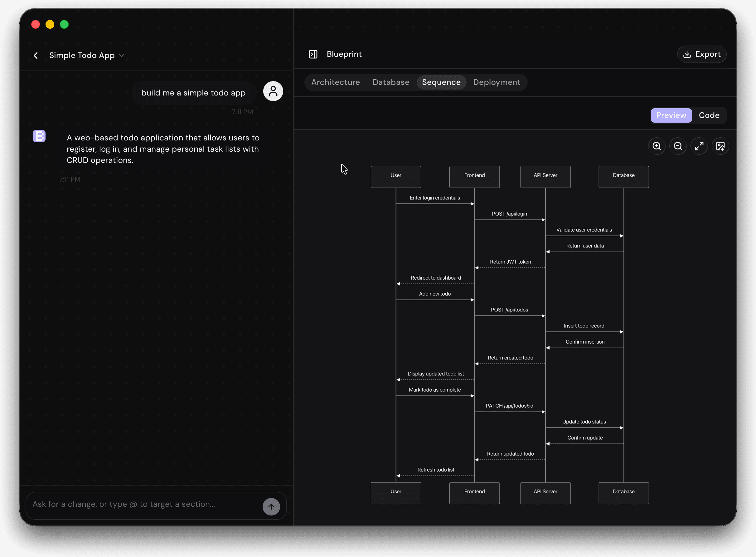Click 'Return updated todo' label
Viewport: 756px width, 557px height.
pyautogui.click(x=511, y=454)
